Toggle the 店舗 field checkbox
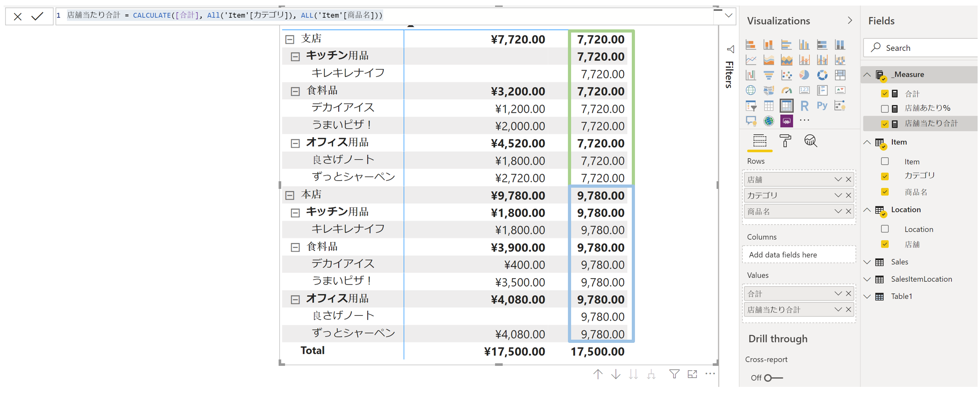The height and width of the screenshot is (398, 980). point(884,244)
